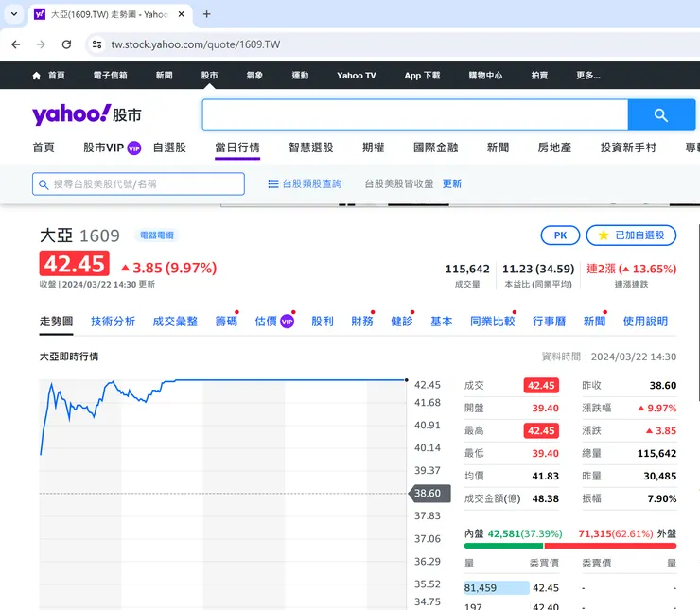Switch to 成交彙整 tab
This screenshot has width=700, height=610.
[175, 322]
